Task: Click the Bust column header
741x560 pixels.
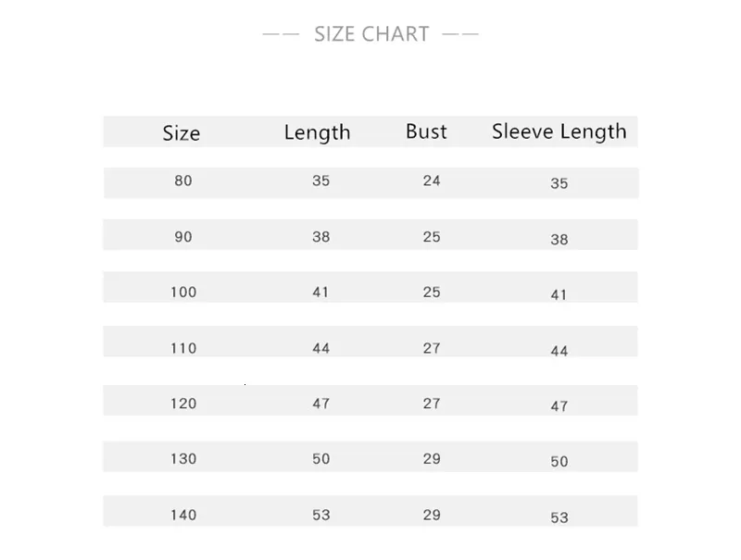Action: point(426,131)
